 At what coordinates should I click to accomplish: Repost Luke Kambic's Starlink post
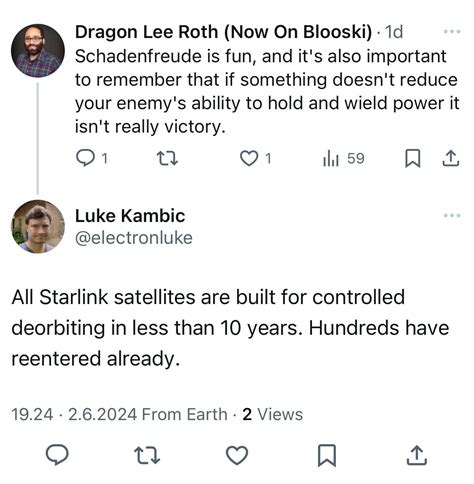(x=147, y=456)
